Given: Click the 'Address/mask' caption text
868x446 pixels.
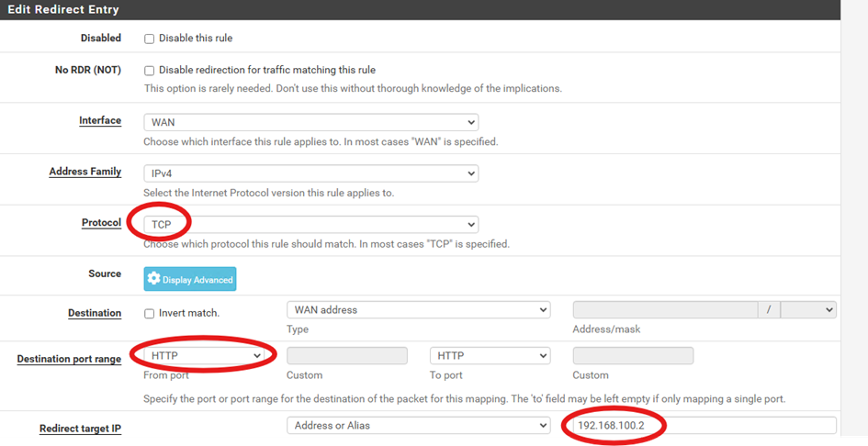Looking at the screenshot, I should tap(606, 329).
